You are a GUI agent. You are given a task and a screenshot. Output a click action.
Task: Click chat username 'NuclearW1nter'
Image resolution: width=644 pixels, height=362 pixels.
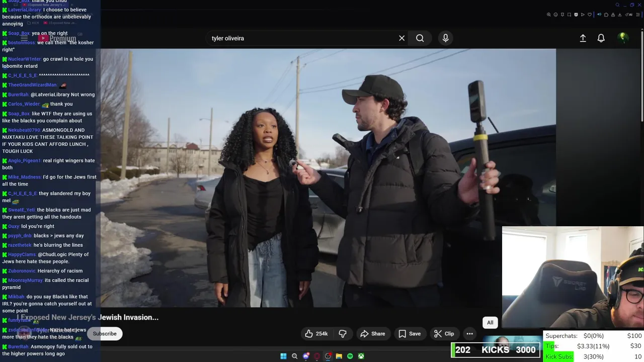click(24, 59)
